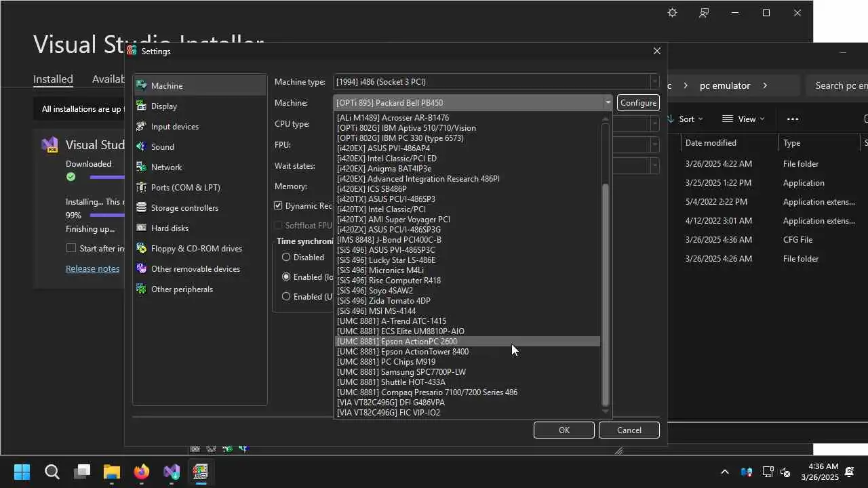Click the Hard disks icon

click(x=141, y=228)
